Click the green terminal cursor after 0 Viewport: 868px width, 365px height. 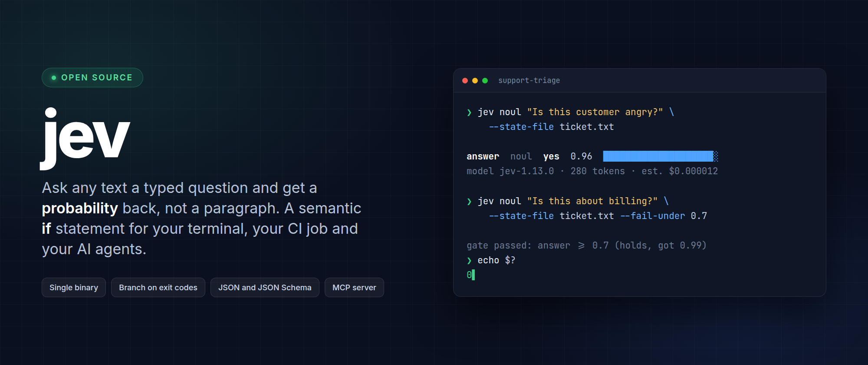[473, 275]
